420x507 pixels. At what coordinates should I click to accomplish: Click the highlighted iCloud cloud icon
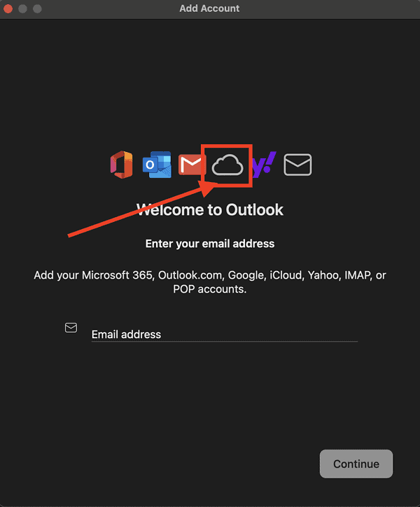(x=227, y=165)
